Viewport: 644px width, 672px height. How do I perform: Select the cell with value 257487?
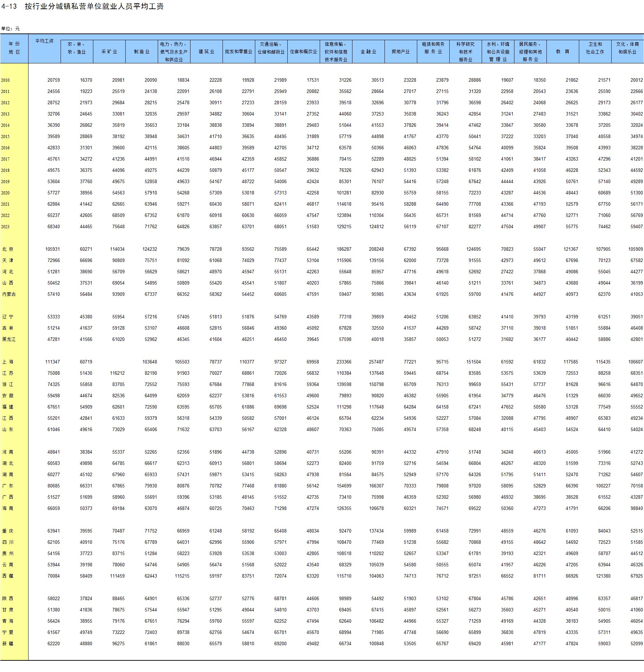tap(376, 362)
